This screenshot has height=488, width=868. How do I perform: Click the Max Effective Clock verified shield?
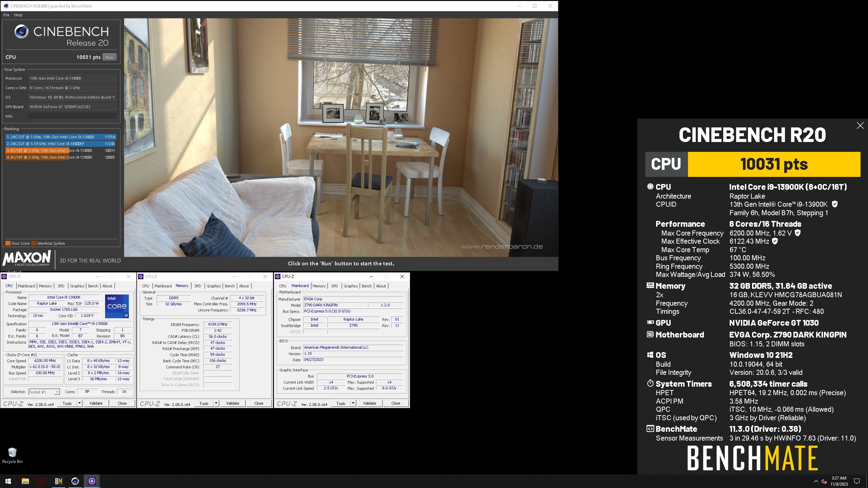click(x=775, y=241)
